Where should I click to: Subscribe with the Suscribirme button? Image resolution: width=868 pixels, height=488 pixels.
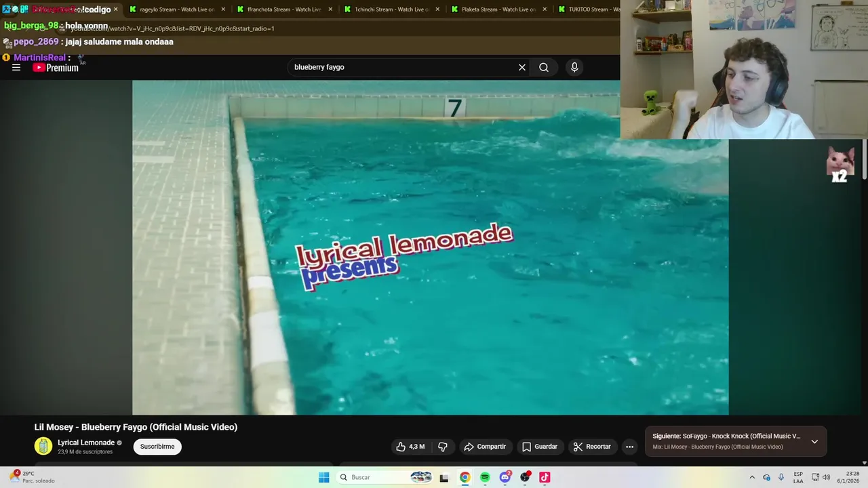point(157,447)
